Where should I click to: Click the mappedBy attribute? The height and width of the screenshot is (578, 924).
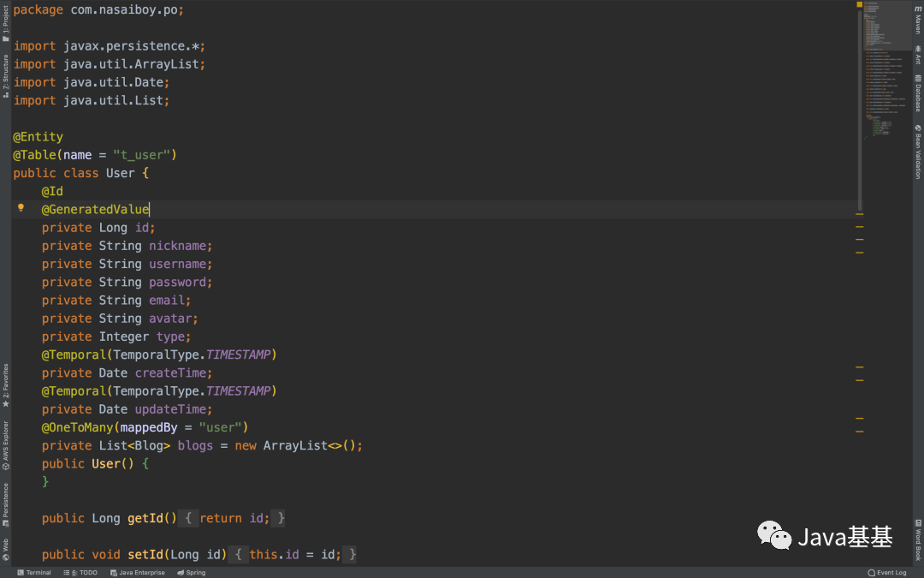point(149,427)
